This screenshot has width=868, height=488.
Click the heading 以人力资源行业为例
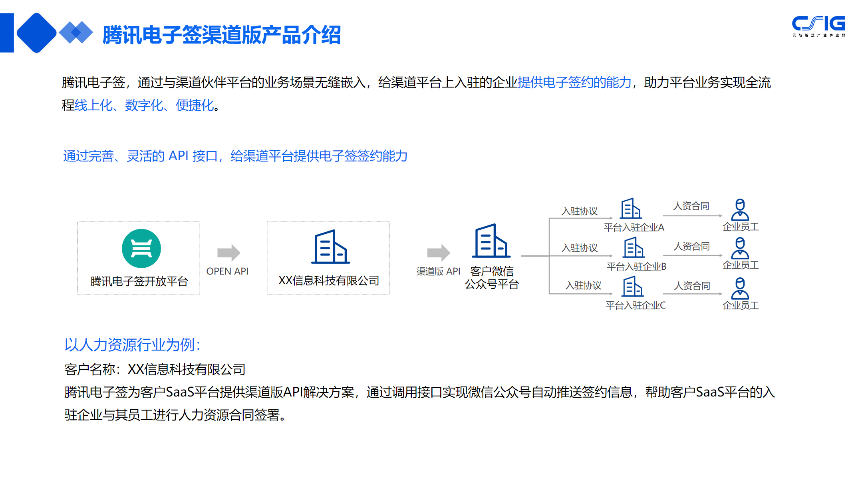click(132, 345)
